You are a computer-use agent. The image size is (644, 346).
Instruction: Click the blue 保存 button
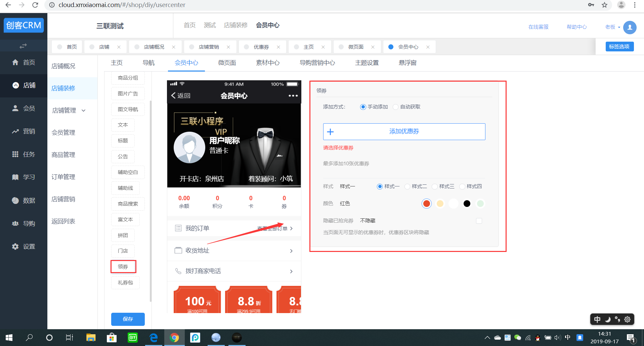coord(128,319)
